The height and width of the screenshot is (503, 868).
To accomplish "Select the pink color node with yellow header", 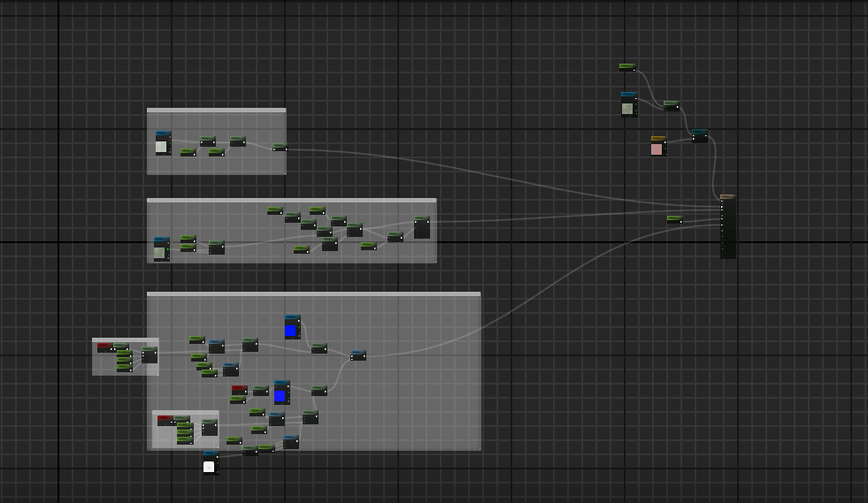I will [658, 146].
